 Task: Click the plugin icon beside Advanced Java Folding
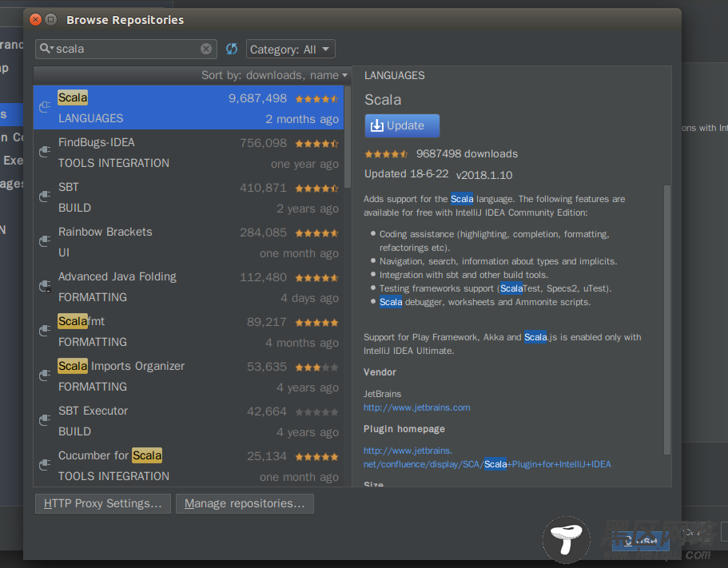point(45,286)
